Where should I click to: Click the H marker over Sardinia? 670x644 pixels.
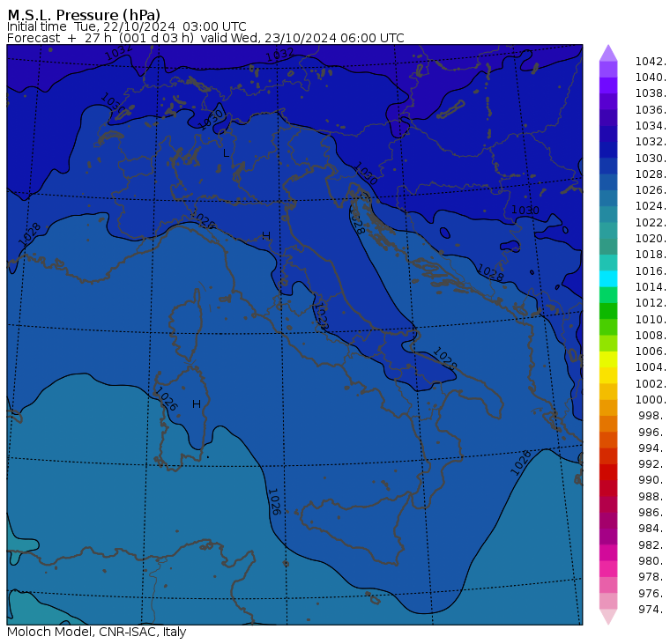click(197, 404)
